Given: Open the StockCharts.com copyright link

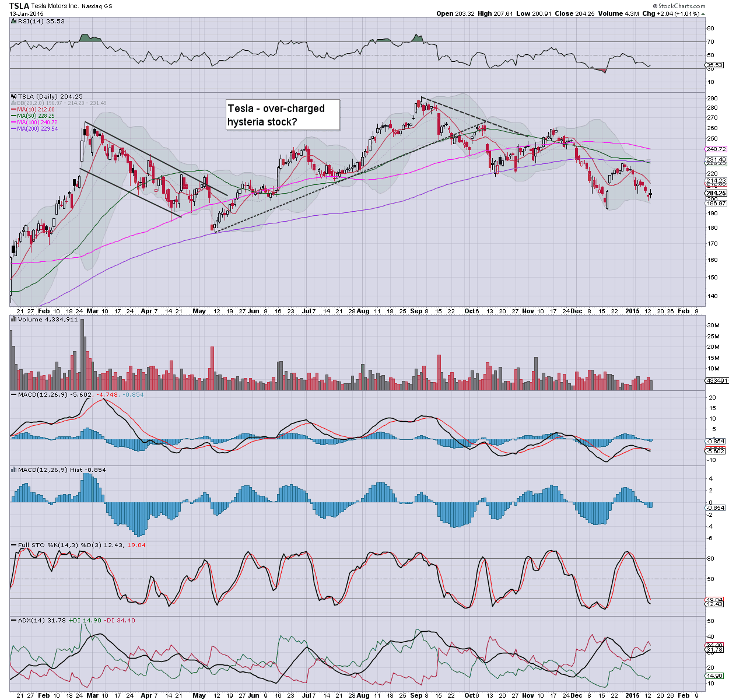Looking at the screenshot, I should point(679,6).
